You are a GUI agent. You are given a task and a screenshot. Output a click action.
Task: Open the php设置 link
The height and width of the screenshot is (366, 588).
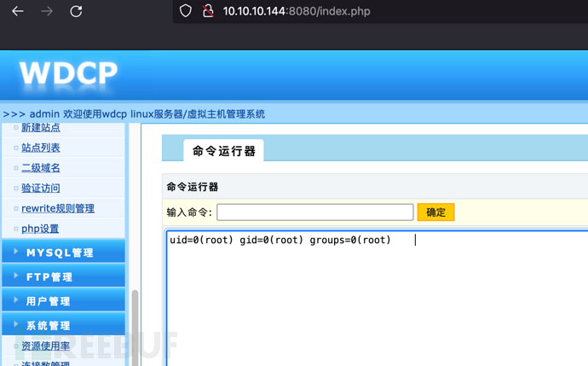40,229
